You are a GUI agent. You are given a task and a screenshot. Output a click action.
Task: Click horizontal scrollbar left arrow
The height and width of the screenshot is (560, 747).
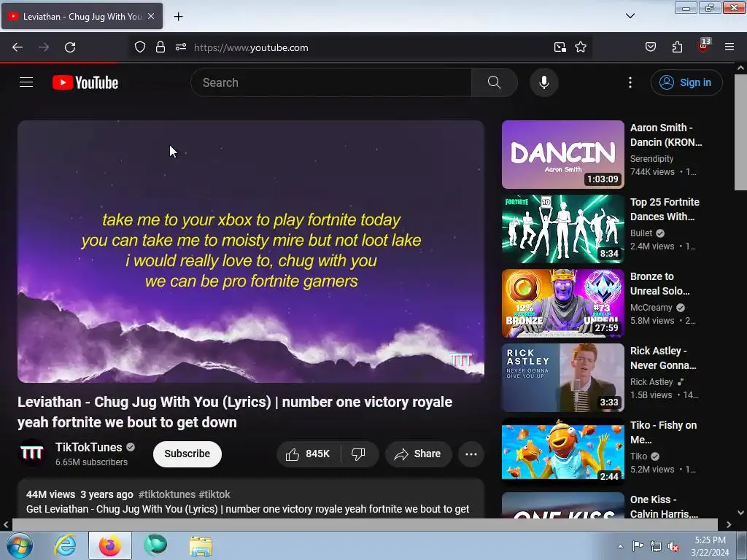6,524
